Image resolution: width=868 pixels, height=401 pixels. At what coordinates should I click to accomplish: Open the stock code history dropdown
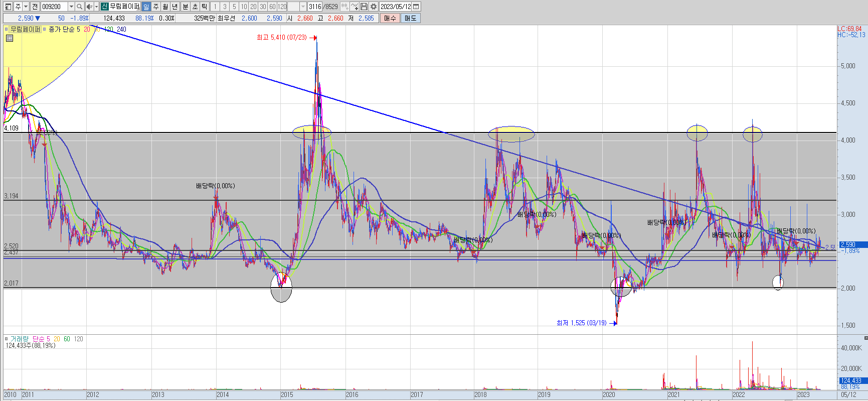click(71, 7)
